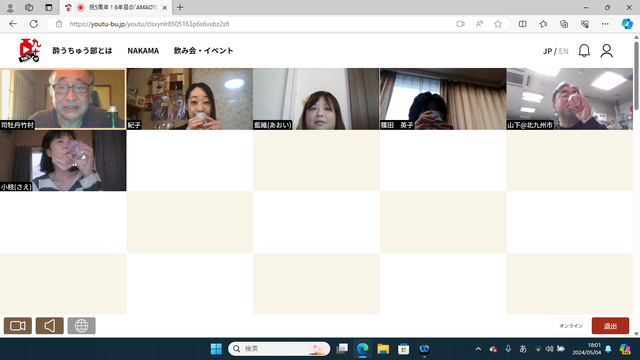Open Edge workspaces icon

point(29,7)
